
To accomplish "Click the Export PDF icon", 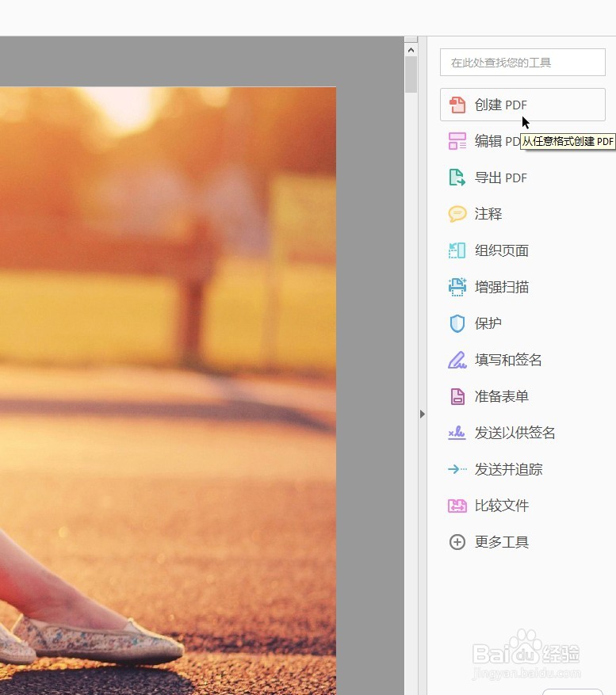I will coord(457,178).
